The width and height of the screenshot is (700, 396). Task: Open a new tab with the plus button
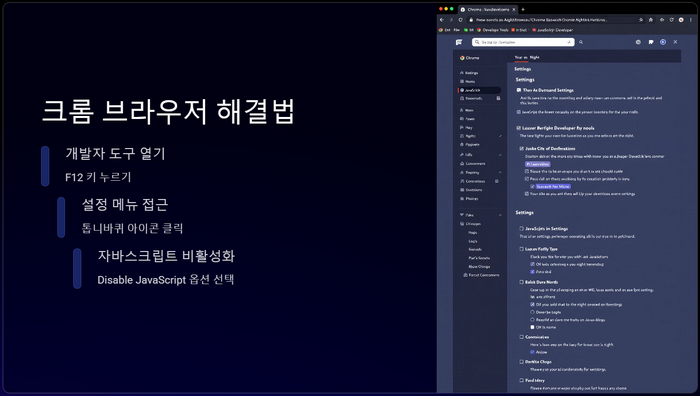click(523, 9)
